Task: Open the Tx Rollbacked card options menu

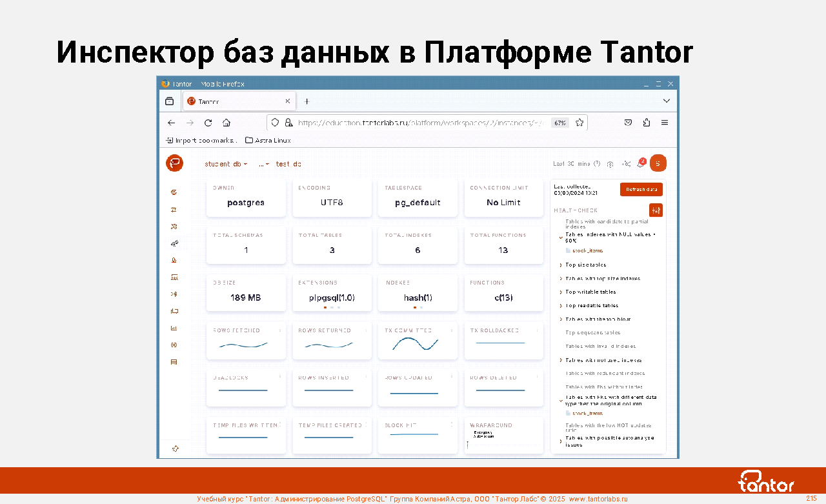Action: (x=538, y=330)
